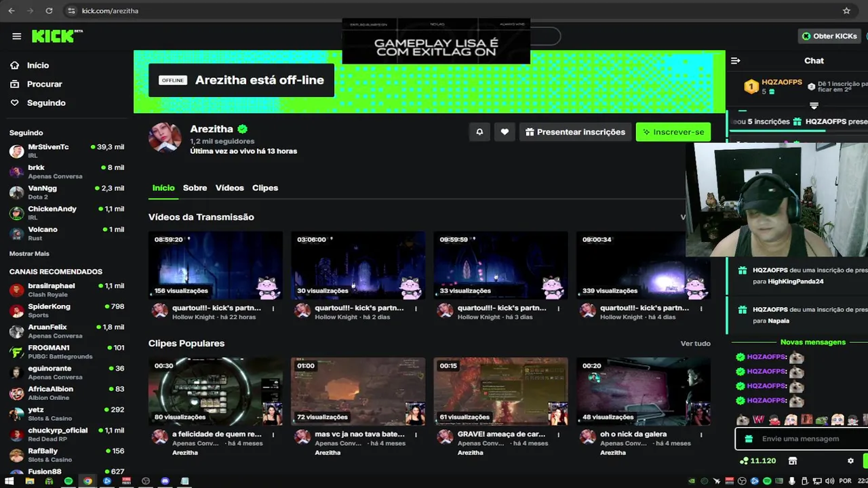Open options for 'a felicidade de quem' clip

[x=273, y=434]
